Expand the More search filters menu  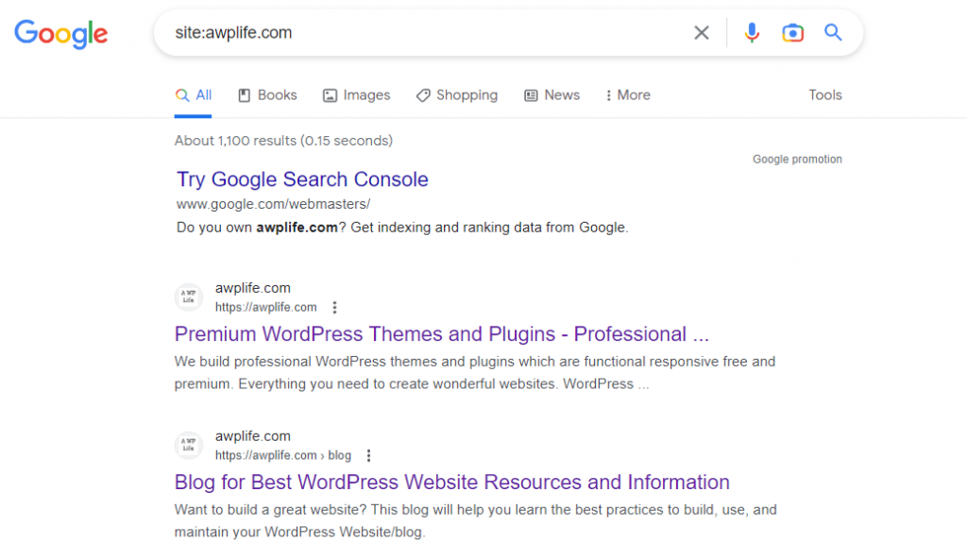point(627,95)
